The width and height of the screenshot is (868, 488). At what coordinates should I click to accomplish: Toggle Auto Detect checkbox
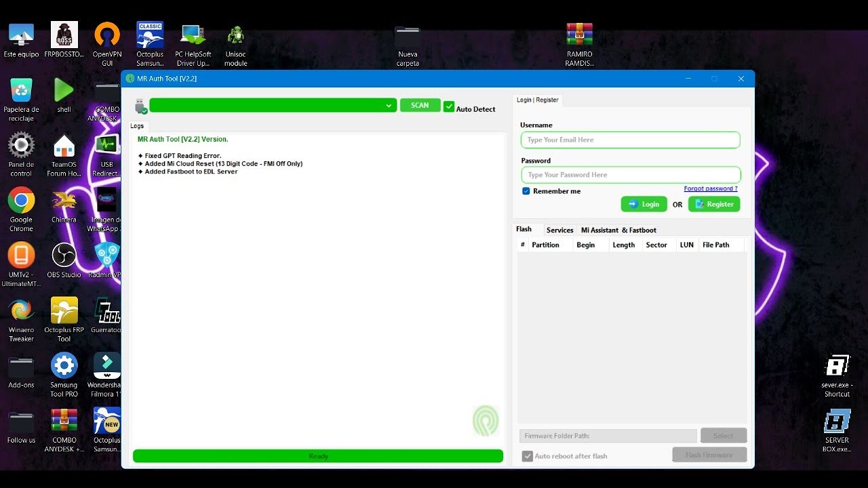coord(449,106)
